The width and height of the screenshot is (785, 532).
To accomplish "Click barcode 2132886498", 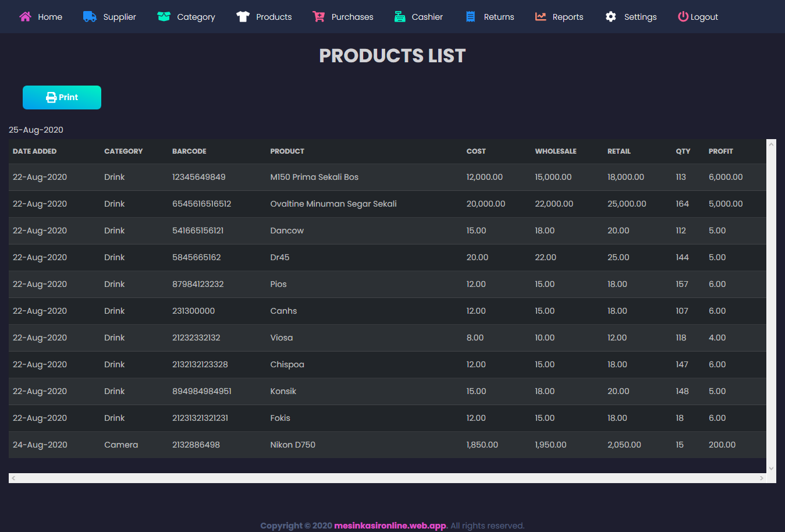I will 196,445.
